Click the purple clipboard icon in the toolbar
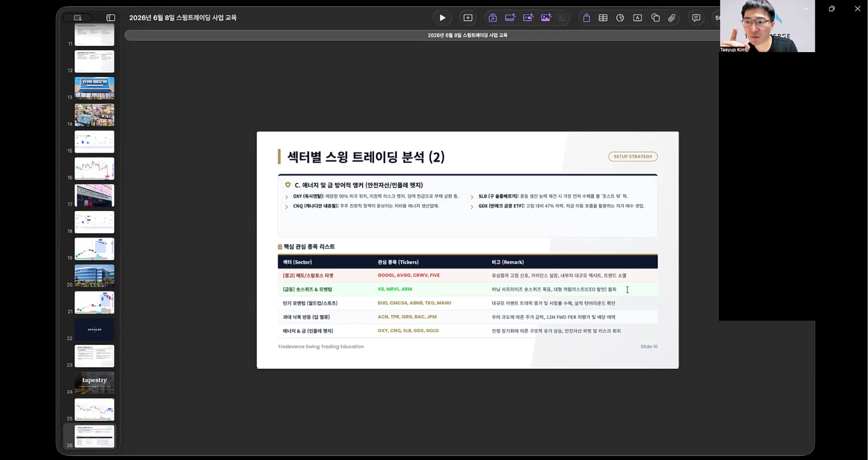 coord(586,18)
